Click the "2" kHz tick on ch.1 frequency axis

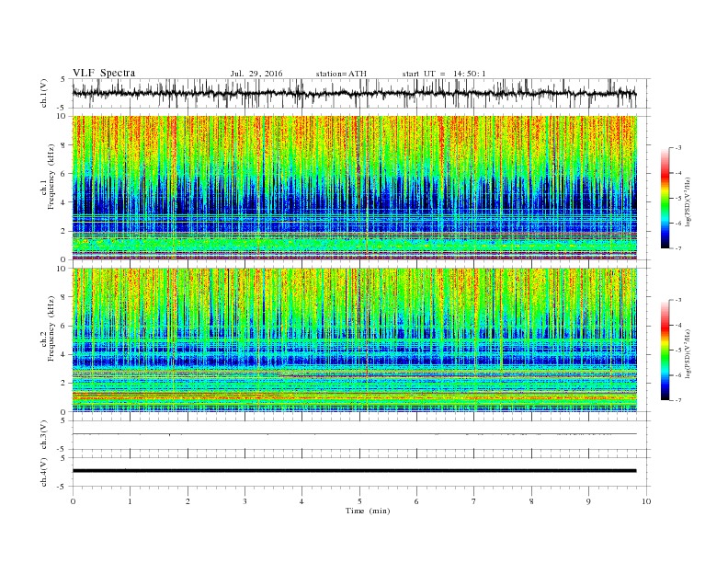click(64, 231)
